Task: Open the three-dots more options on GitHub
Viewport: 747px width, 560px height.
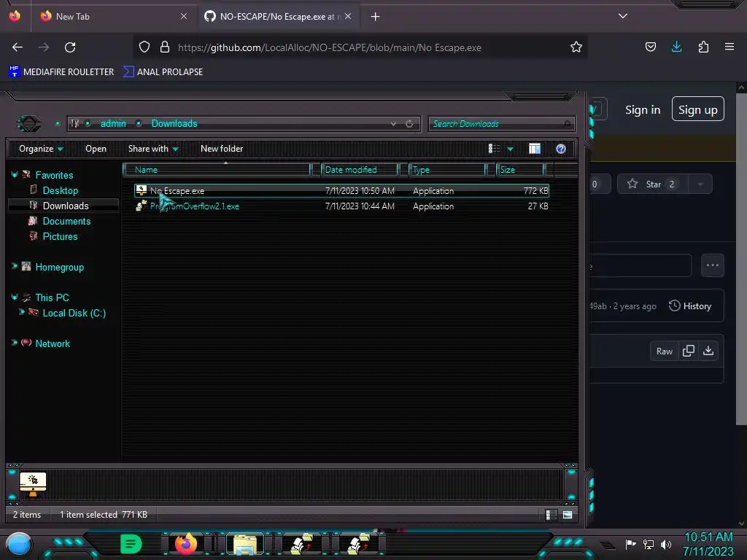Action: pos(712,265)
